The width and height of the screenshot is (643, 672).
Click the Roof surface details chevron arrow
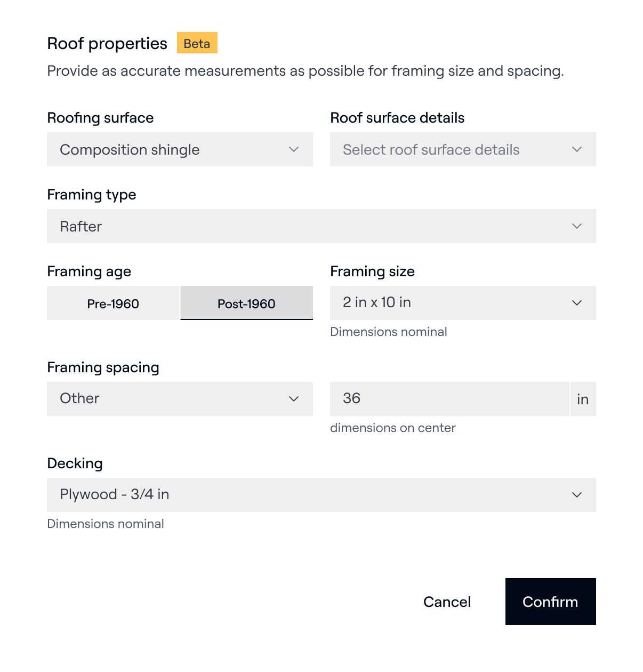click(x=576, y=149)
